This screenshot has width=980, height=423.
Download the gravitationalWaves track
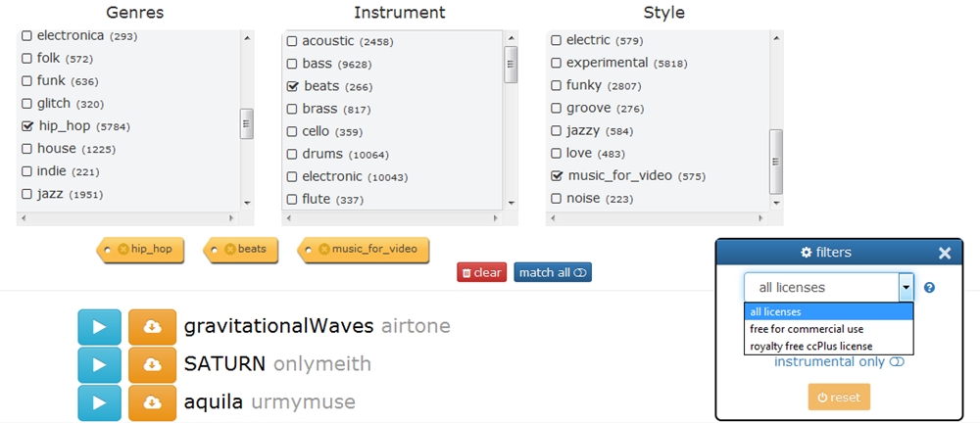[152, 326]
